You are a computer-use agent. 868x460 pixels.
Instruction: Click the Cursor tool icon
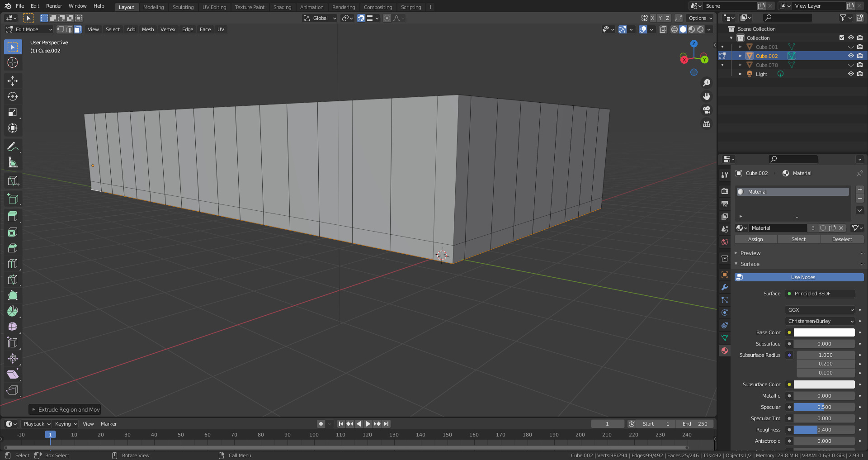13,63
